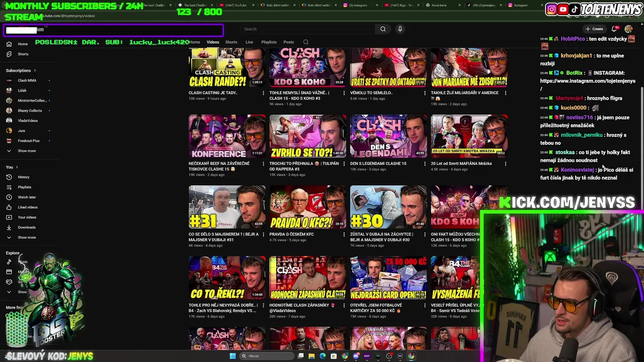The image size is (644, 362).
Task: Expand Show more under Subscriptions
Action: click(27, 151)
